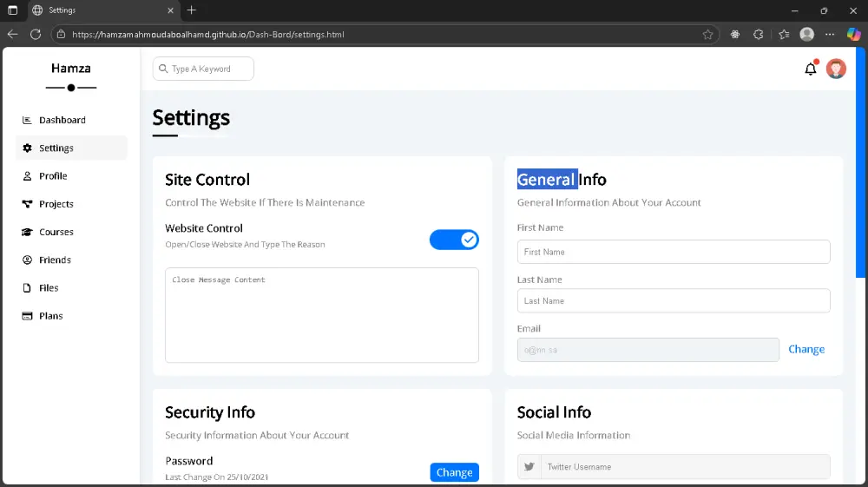Click the Twitter Username field
Image resolution: width=868 pixels, height=487 pixels.
coord(686,466)
